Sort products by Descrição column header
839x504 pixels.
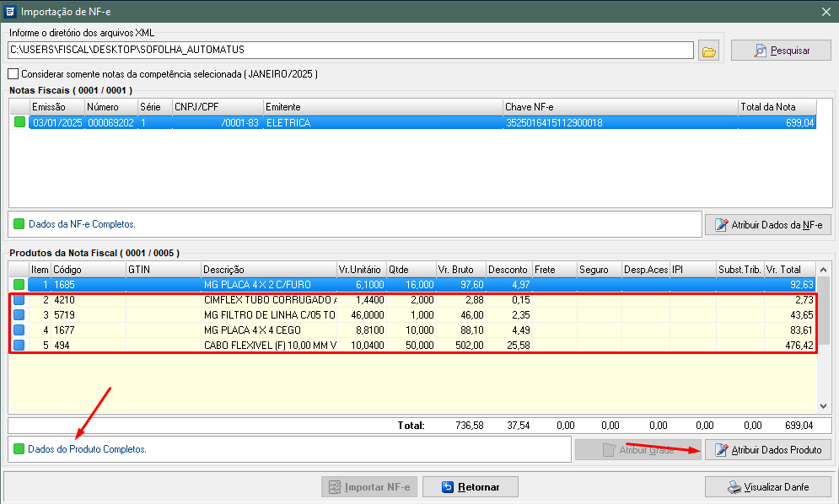(268, 269)
